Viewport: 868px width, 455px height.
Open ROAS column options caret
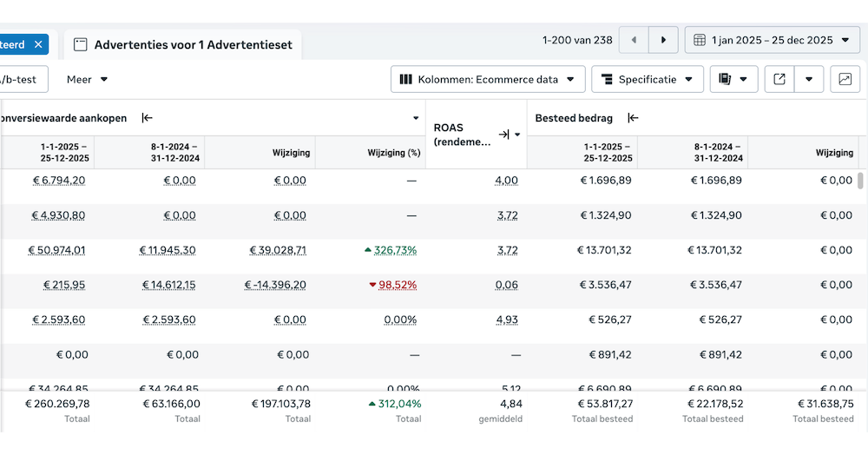(517, 135)
